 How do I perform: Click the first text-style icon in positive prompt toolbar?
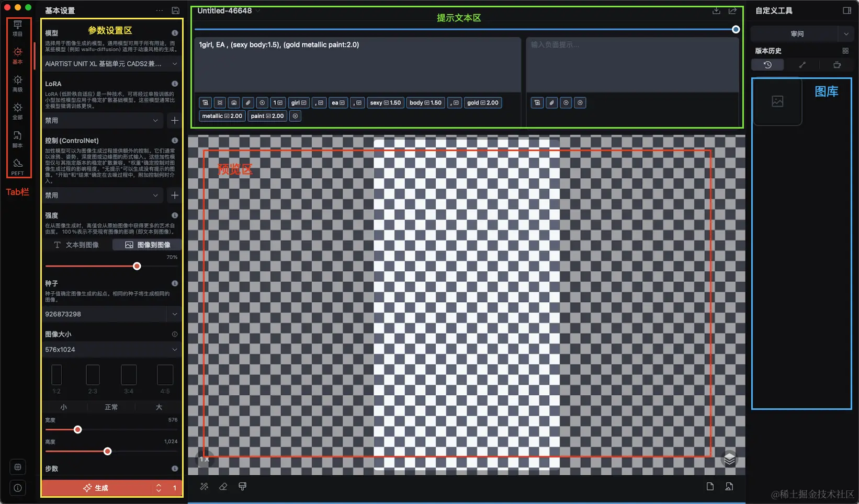point(205,102)
